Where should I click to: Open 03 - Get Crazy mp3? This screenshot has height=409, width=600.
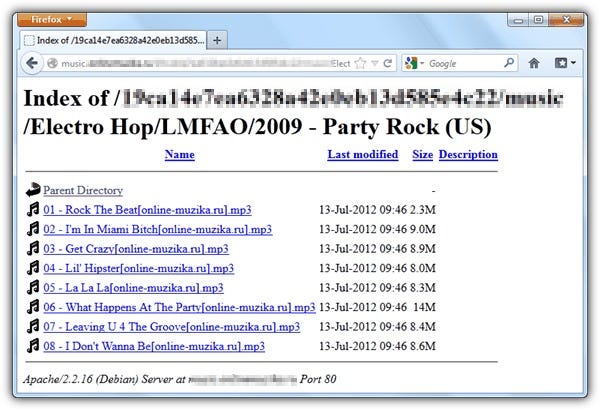(136, 249)
